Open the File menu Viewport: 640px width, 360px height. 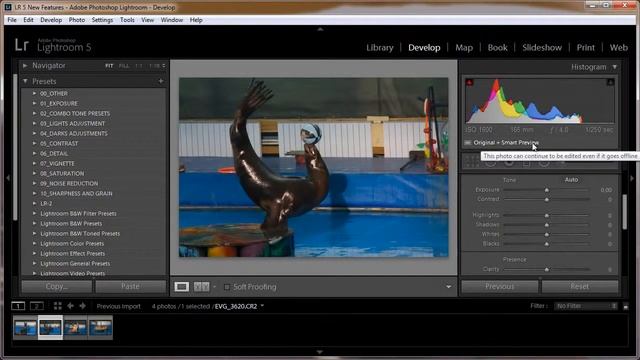click(x=12, y=20)
